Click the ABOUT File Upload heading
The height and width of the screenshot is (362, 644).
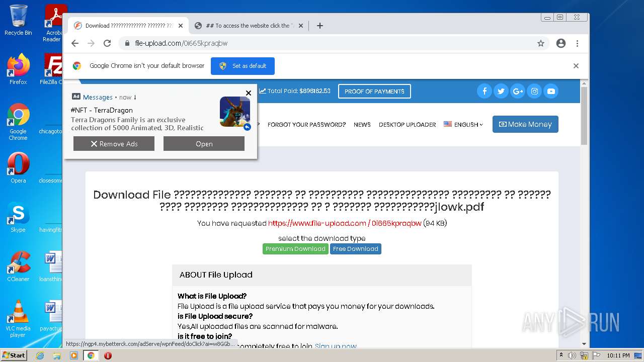tap(216, 275)
